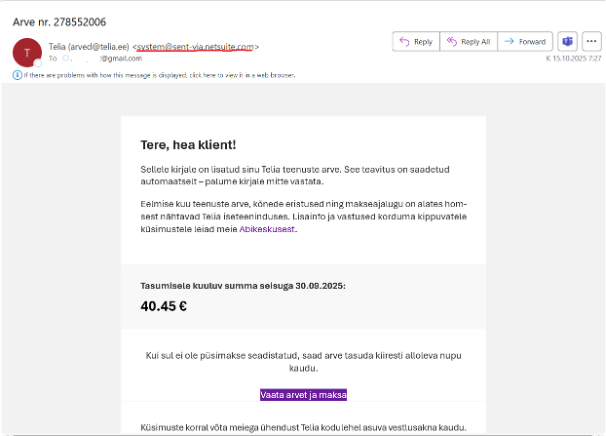Viewport: 606px width, 436px height.
Task: Click the red sender avatar T
Action: tap(28, 51)
